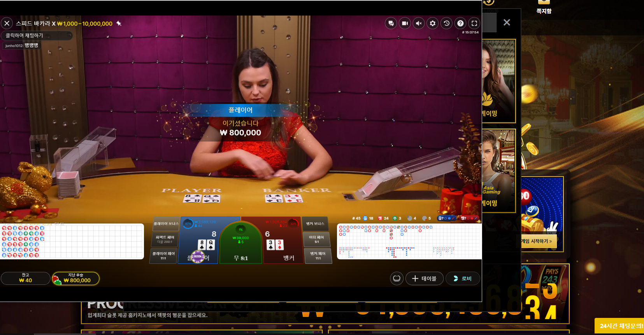Viewport: 644px width, 335px height.
Task: Go to the 로비 lobby button
Action: coord(463,278)
